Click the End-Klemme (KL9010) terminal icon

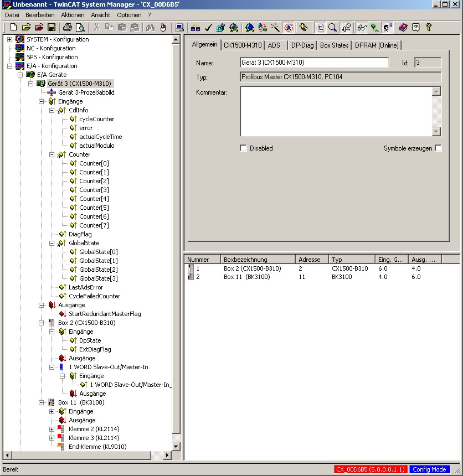click(x=61, y=447)
